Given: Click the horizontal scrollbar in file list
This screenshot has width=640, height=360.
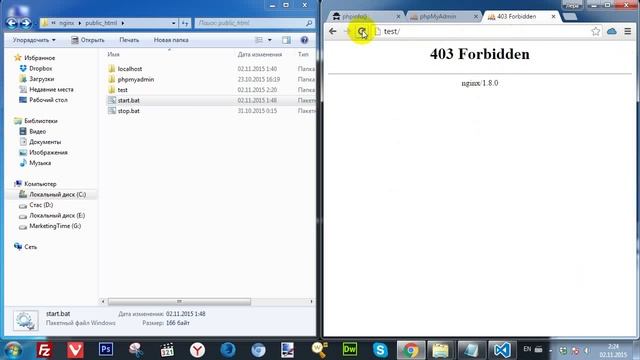Looking at the screenshot, I should [x=179, y=302].
